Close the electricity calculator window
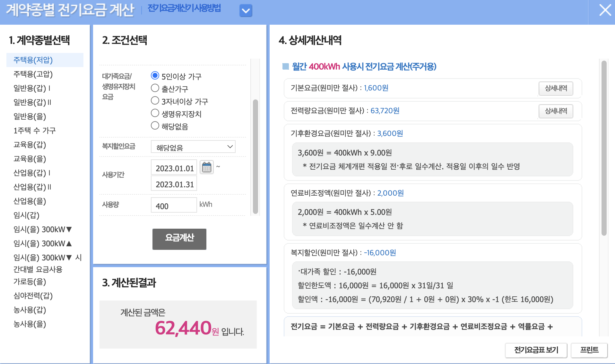Screen dimensions: 615x364 (605, 10)
